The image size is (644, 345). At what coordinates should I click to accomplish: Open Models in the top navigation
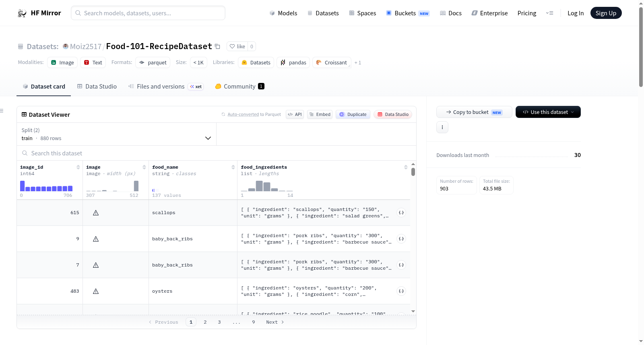[x=283, y=13]
